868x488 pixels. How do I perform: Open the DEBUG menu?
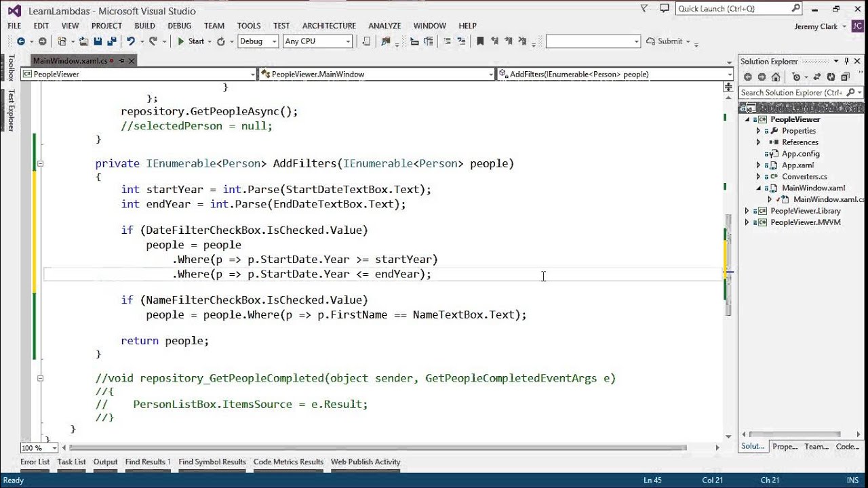[180, 26]
